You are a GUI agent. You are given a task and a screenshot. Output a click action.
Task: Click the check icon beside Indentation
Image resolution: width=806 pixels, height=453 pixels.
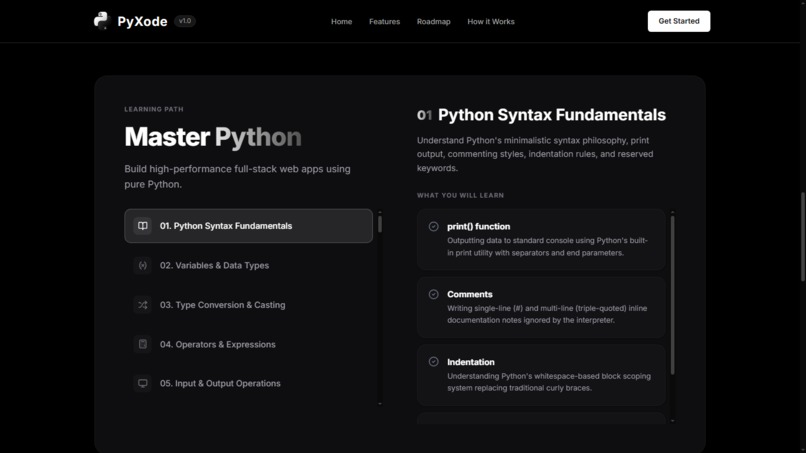click(433, 361)
